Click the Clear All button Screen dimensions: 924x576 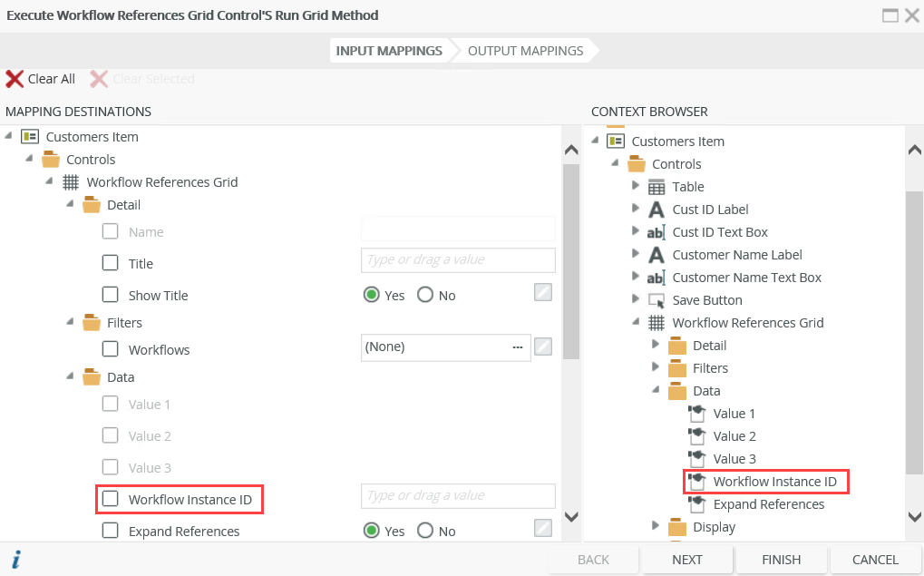[40, 78]
